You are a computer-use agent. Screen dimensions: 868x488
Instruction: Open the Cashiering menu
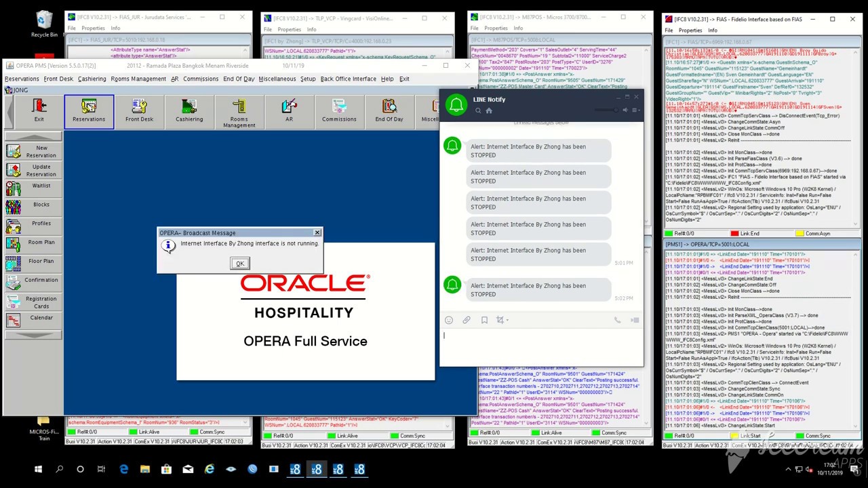click(x=92, y=79)
